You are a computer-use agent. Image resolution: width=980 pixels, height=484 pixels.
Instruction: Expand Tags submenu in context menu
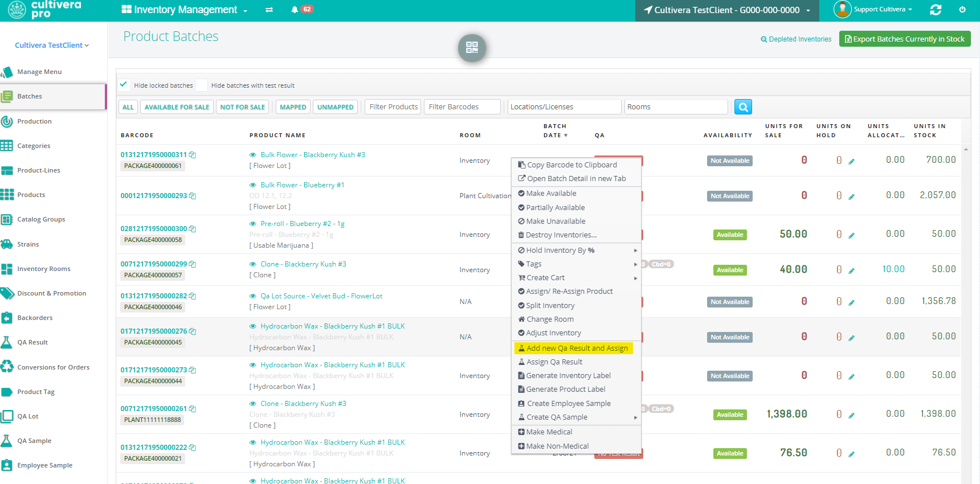click(x=577, y=264)
